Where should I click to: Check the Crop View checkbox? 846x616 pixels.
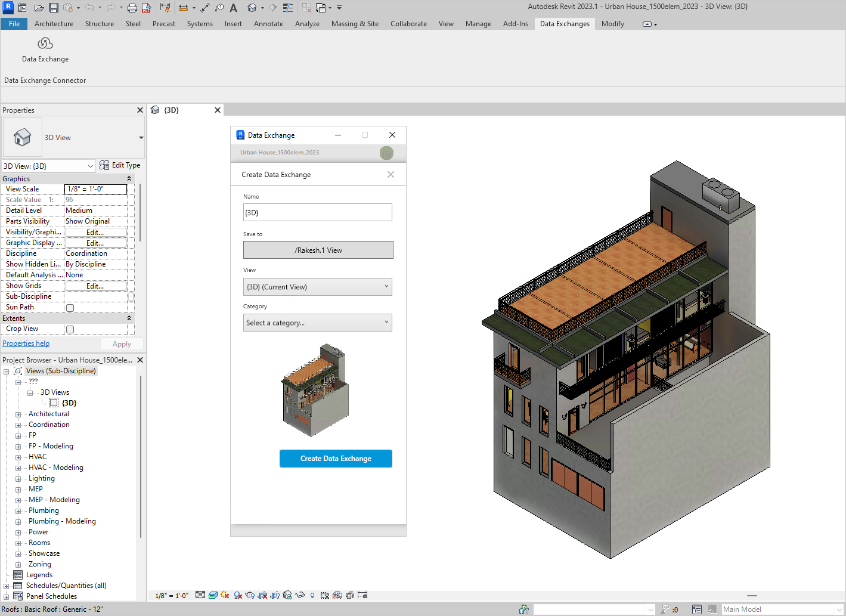coord(70,329)
